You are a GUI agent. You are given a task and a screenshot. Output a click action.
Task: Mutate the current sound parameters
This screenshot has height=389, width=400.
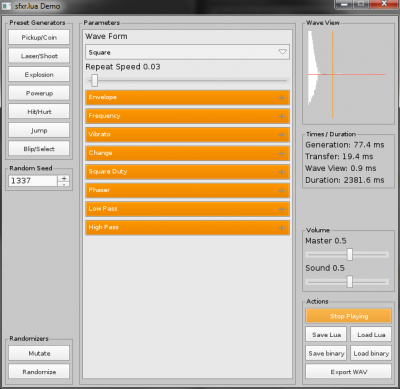pyautogui.click(x=39, y=353)
